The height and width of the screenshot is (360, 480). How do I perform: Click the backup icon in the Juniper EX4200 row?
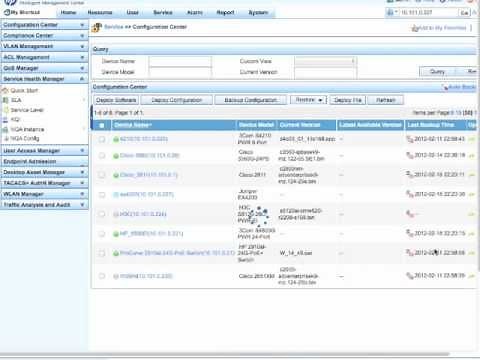click(x=410, y=194)
